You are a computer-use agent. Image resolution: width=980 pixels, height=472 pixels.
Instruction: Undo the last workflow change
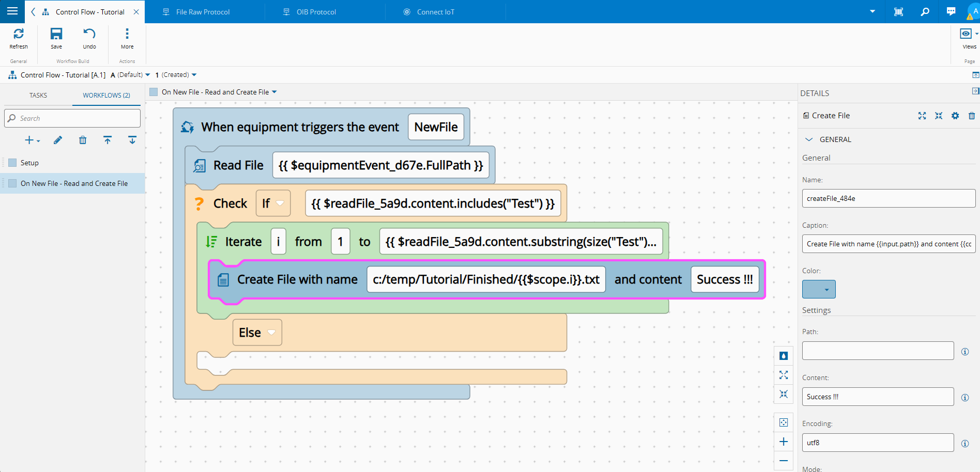pos(89,38)
